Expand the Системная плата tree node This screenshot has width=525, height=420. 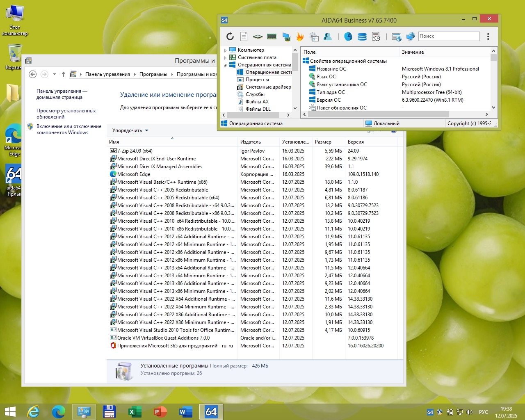click(x=225, y=58)
